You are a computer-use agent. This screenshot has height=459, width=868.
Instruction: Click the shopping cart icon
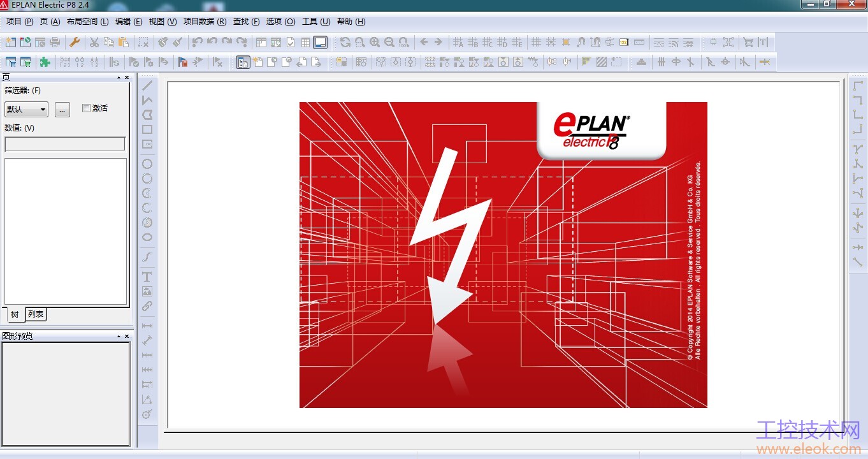click(x=748, y=42)
